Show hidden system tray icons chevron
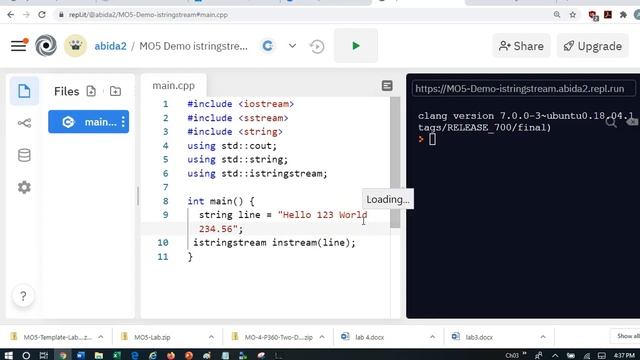Viewport: 640px width, 360px height. 555,356
